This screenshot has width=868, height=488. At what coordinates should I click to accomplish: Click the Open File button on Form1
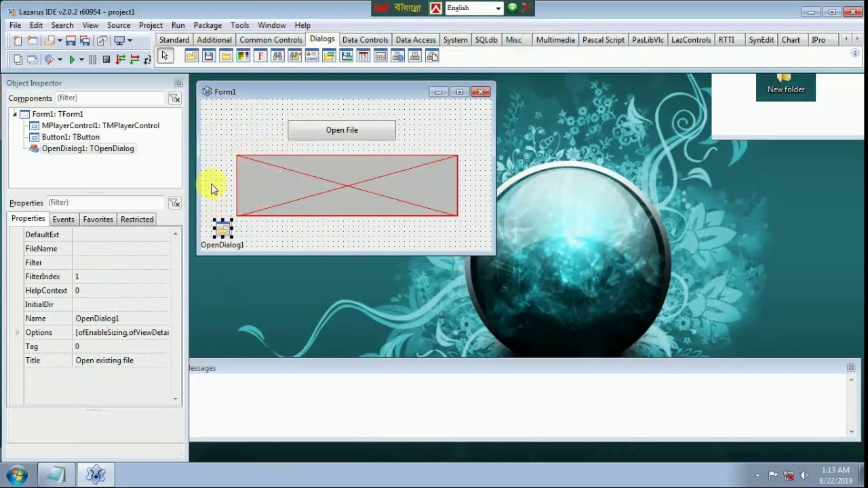coord(342,130)
